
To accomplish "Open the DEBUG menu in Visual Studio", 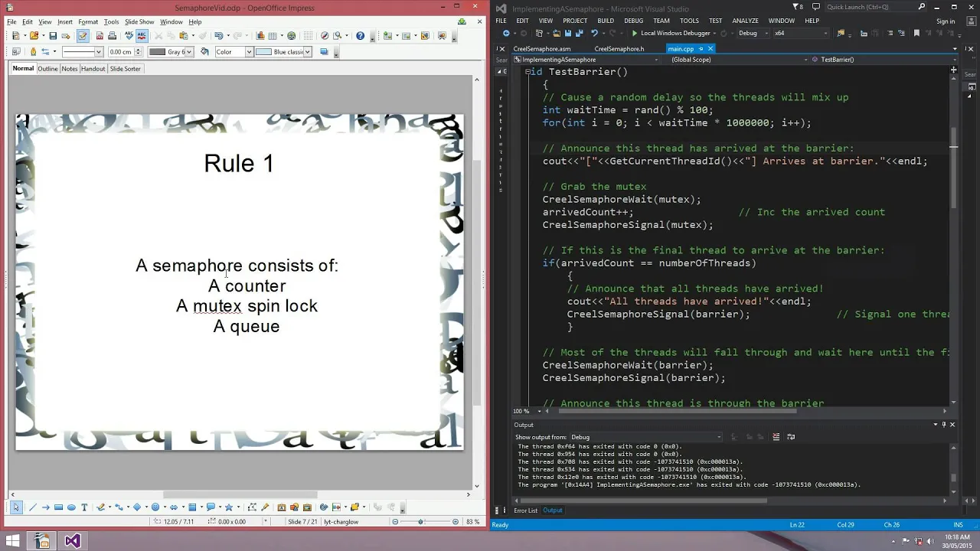I will point(633,21).
